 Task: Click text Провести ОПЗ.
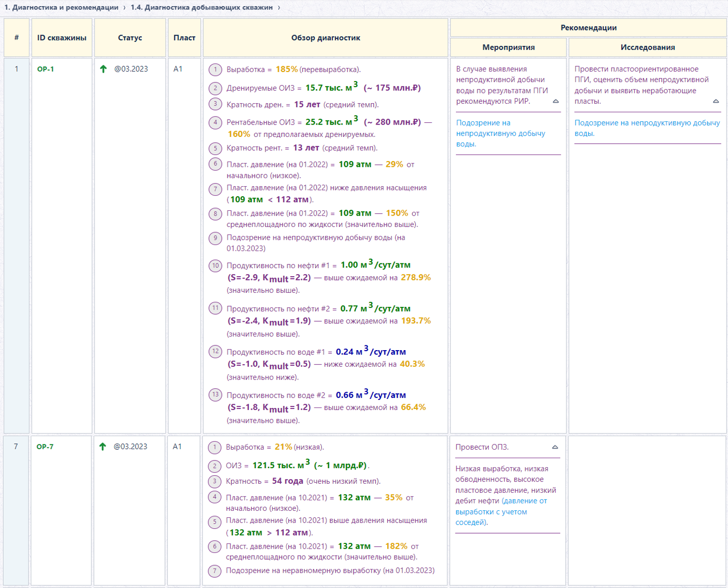pyautogui.click(x=482, y=447)
